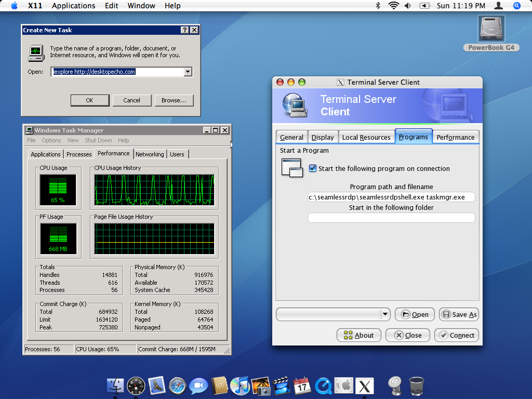Click the Spotlight search icon
The width and height of the screenshot is (532, 399).
516,6
